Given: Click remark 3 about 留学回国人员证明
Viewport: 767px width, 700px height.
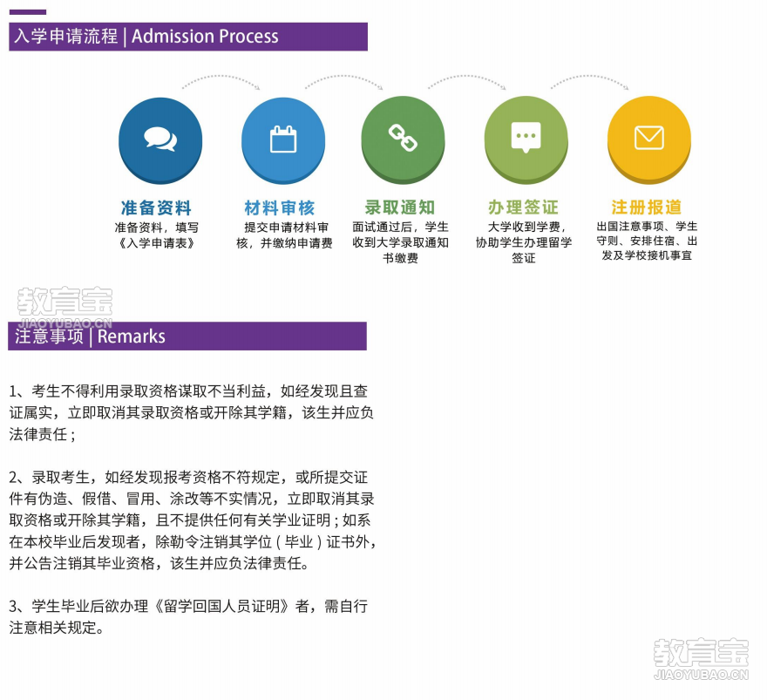Looking at the screenshot, I should click(x=188, y=616).
